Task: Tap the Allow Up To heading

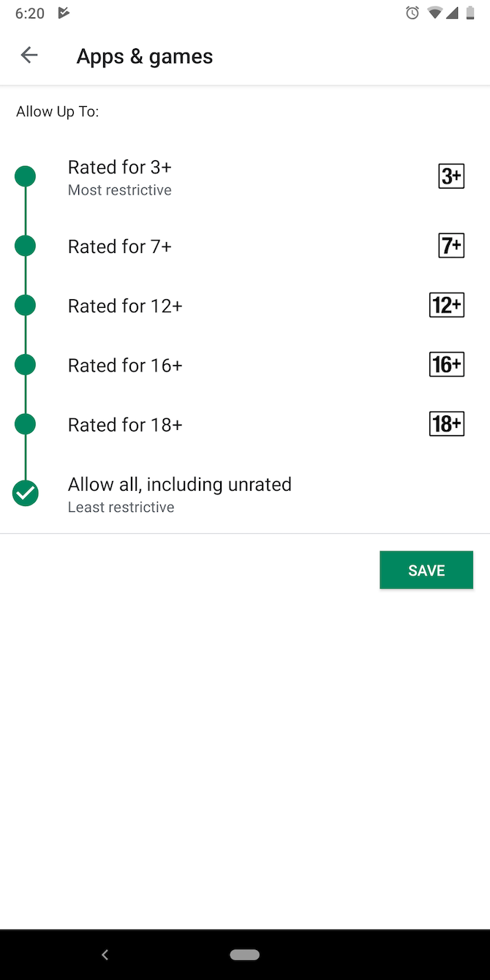Action: point(57,111)
